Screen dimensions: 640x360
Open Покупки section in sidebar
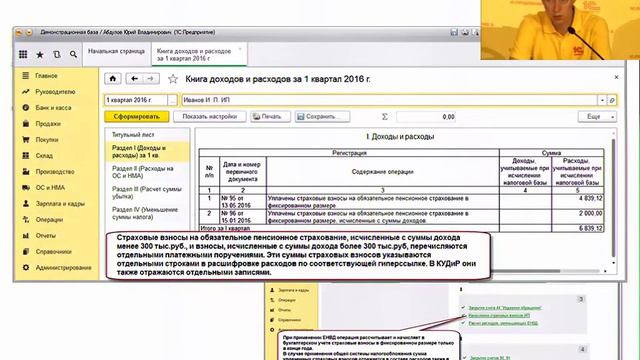click(x=47, y=140)
